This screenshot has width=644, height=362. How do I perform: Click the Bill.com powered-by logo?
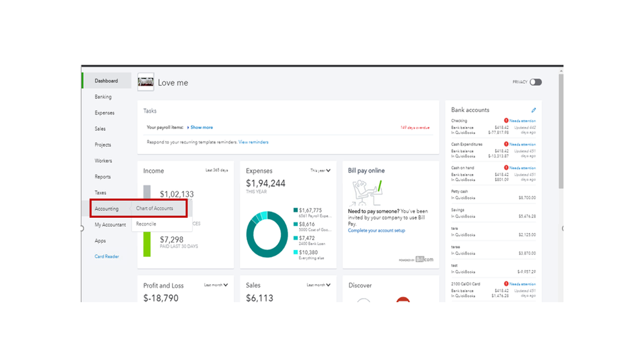coord(424,260)
